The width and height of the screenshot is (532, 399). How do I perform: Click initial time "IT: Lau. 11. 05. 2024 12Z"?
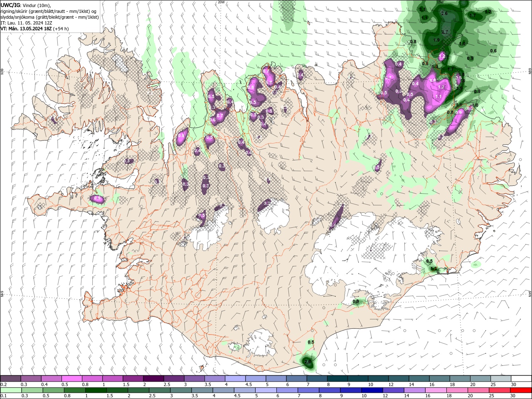(27, 23)
